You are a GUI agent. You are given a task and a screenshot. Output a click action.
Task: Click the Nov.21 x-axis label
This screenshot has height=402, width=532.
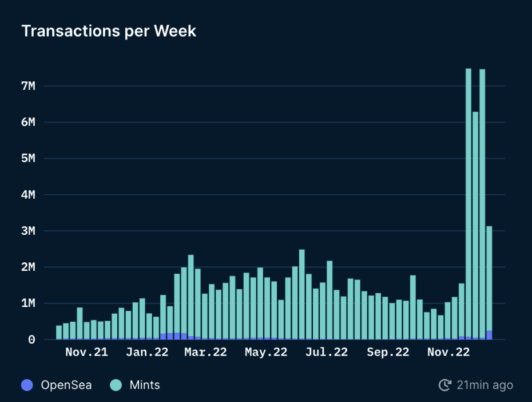click(x=86, y=353)
